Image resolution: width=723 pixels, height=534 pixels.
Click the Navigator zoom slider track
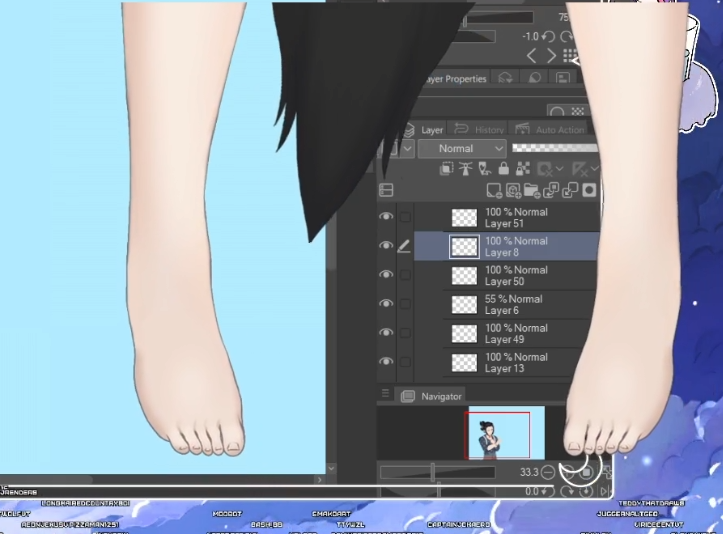437,472
